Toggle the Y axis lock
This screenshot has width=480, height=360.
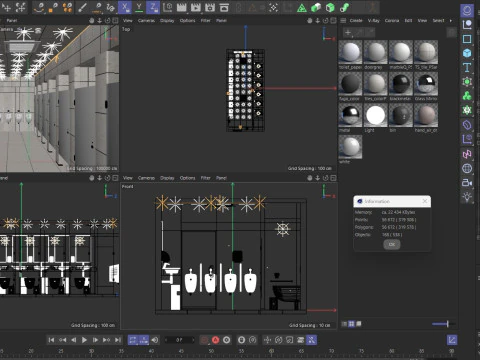[139, 7]
